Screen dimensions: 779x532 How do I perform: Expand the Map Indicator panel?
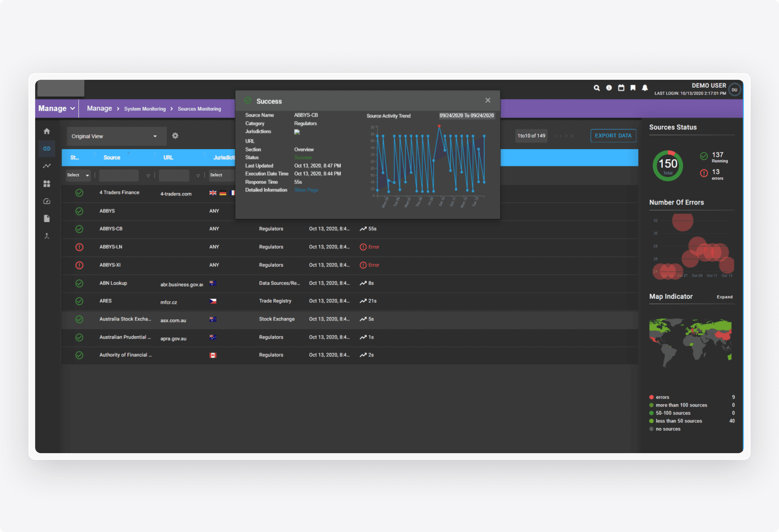coord(724,297)
